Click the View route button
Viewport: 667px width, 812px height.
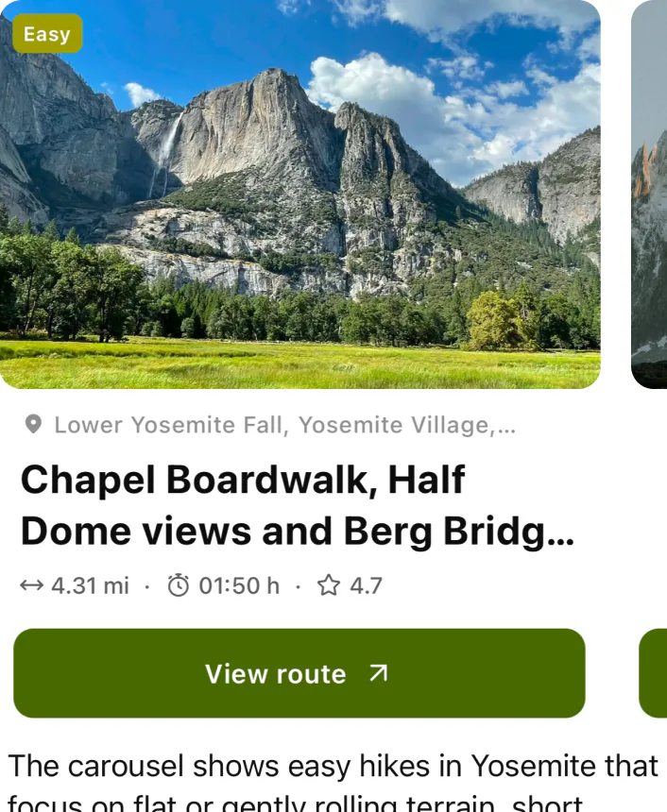tap(299, 673)
